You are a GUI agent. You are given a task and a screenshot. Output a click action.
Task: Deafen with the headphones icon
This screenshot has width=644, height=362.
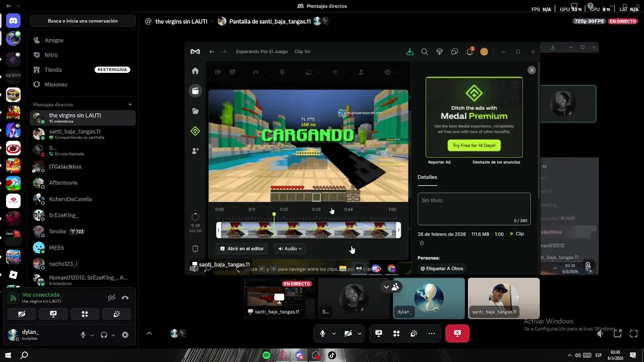(104, 335)
